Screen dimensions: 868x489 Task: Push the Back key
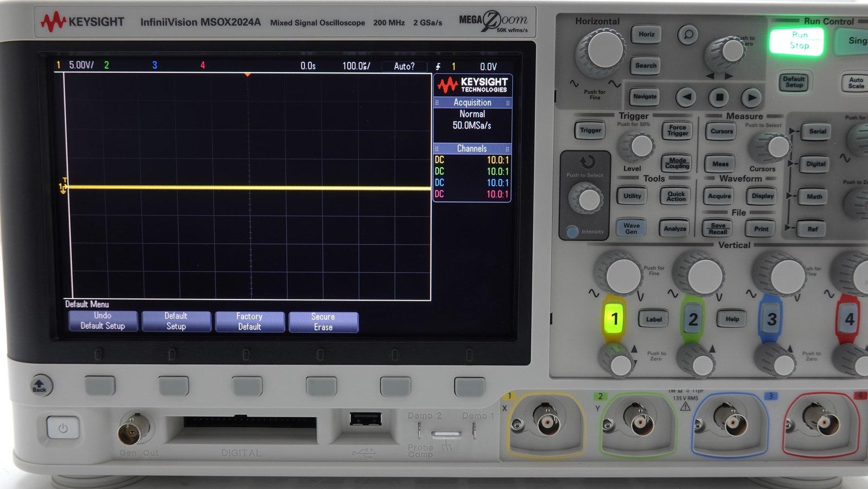point(40,385)
